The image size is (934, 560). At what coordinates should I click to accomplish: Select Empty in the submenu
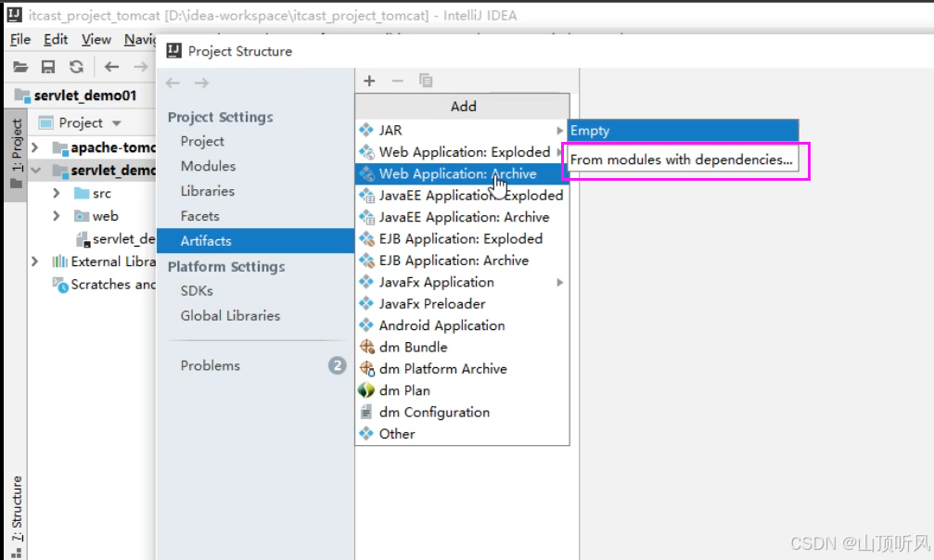coord(684,131)
